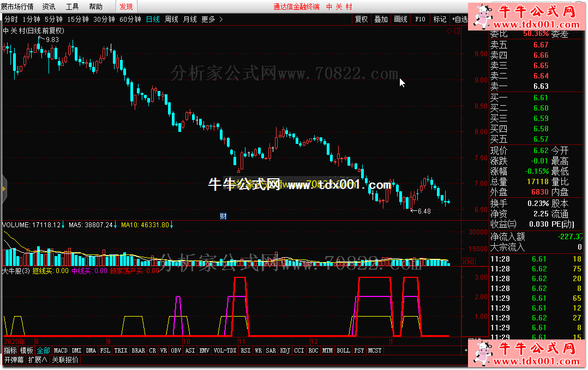The image size is (588, 370).
Task: Switch to the KDJ indicator
Action: (285, 350)
